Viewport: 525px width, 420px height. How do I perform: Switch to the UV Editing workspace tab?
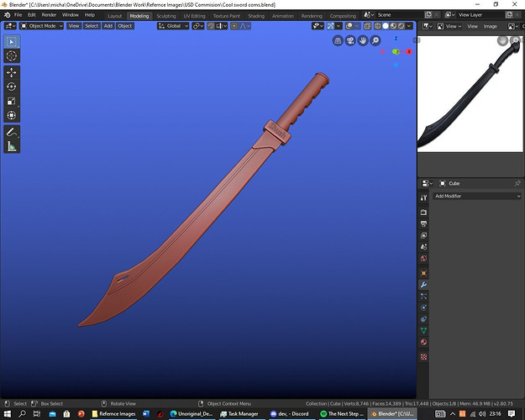point(194,16)
